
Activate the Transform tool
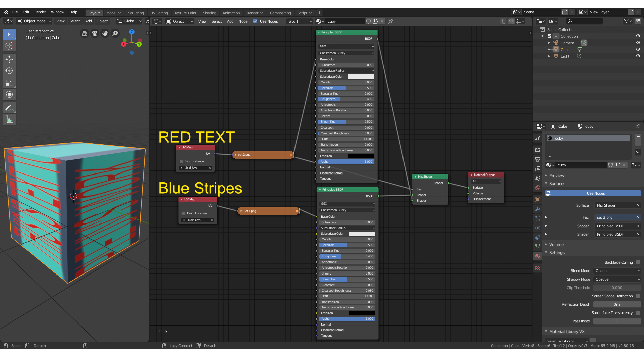(x=9, y=94)
